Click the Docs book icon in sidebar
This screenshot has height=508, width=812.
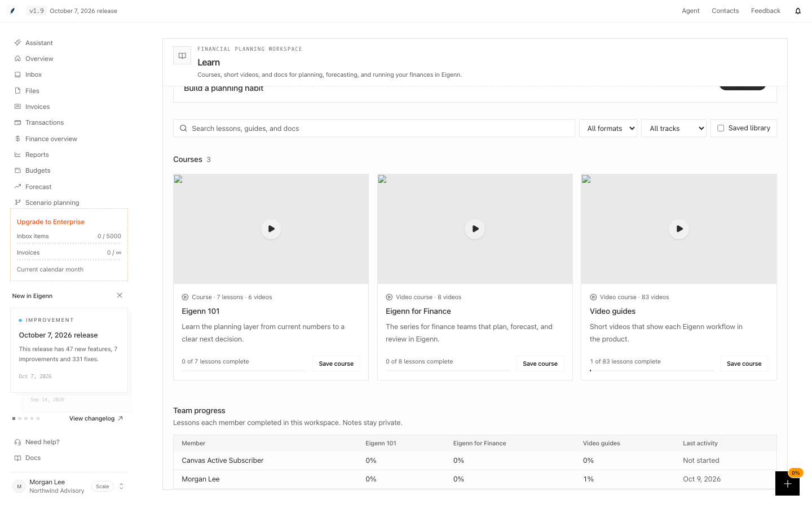click(17, 458)
